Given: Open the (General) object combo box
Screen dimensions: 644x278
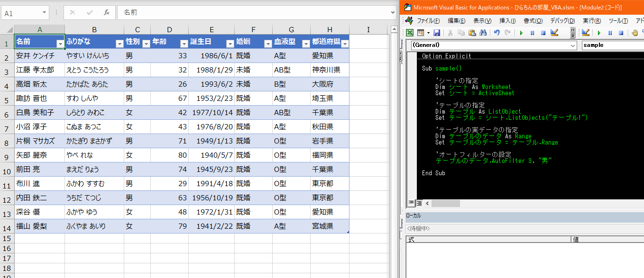Looking at the screenshot, I should tap(493, 45).
